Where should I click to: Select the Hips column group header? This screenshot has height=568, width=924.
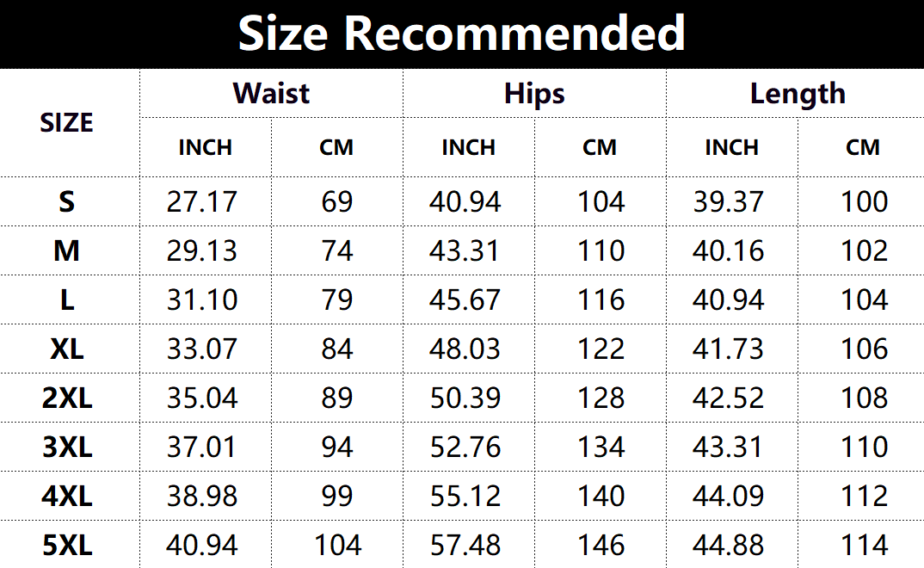tap(534, 93)
